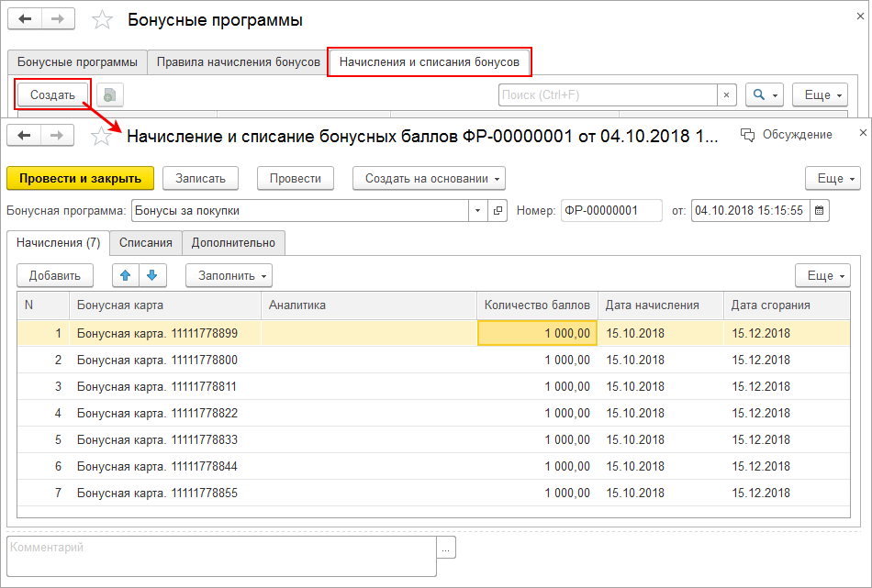Click the copy document icon next to Создать
Viewport: 872px width, 588px height.
[x=109, y=95]
